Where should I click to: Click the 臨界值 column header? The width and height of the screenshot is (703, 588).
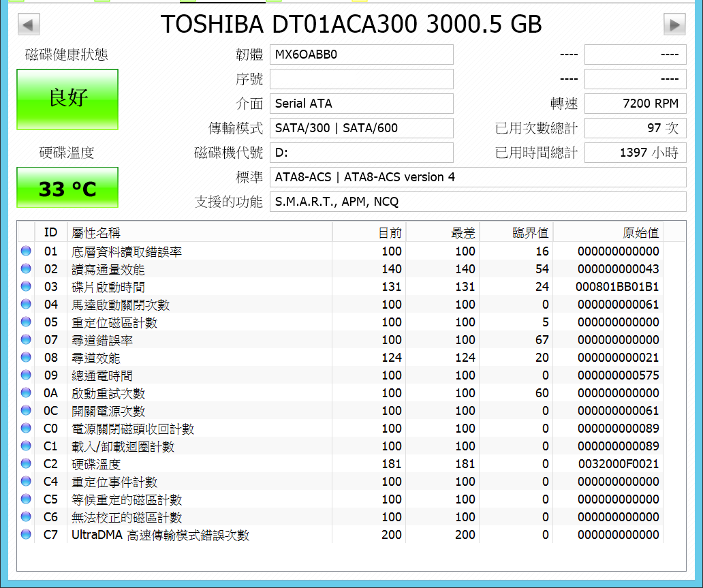[x=516, y=232]
